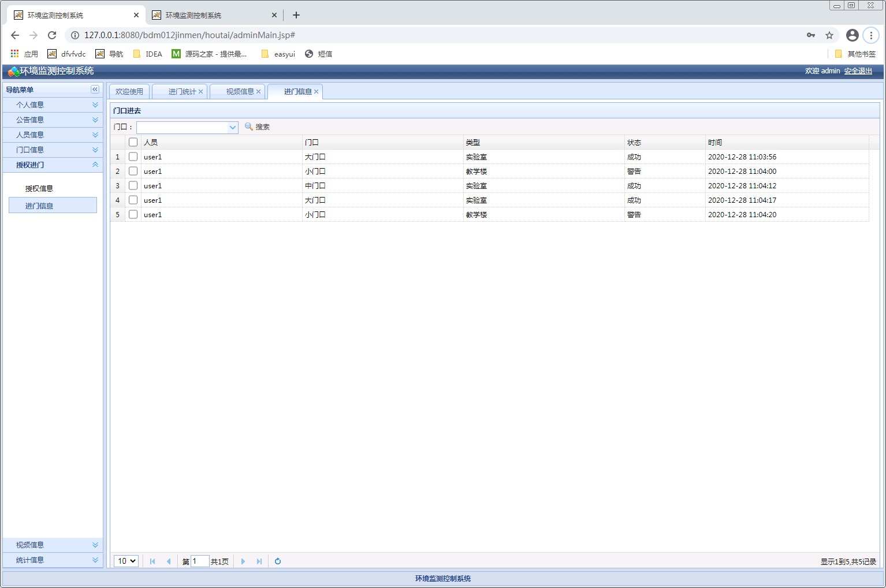
Task: Bookmark this page with star icon
Action: click(x=829, y=35)
